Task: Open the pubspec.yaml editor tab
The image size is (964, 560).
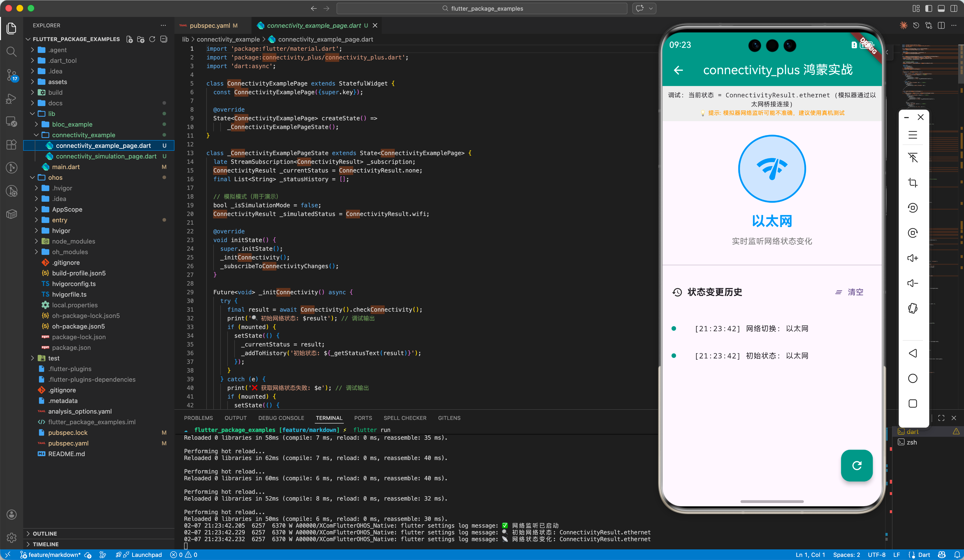Action: (210, 25)
